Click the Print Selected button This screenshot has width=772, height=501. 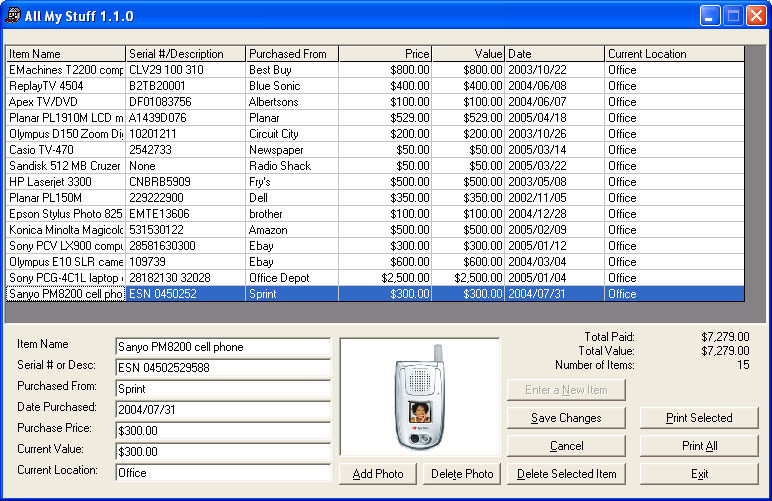[x=699, y=418]
